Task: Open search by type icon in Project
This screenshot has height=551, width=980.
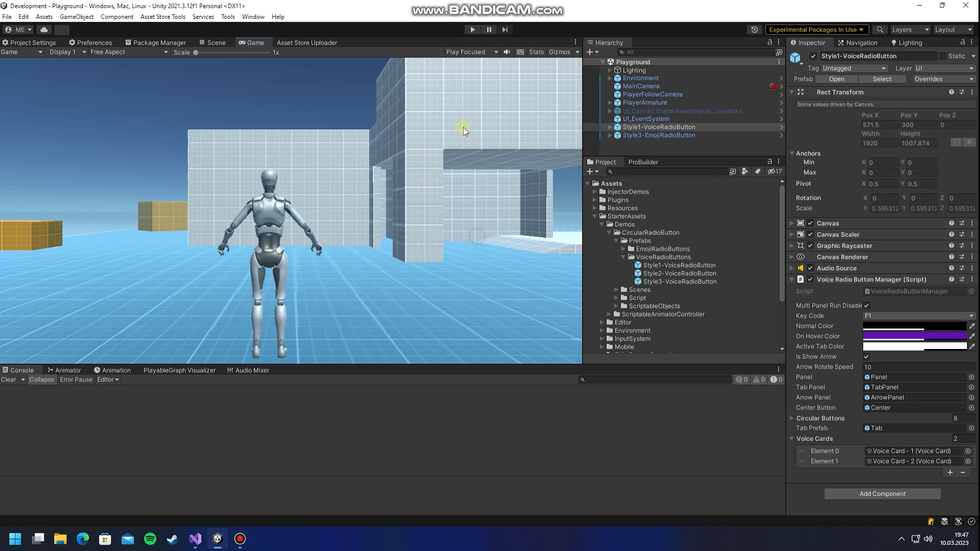Action: pyautogui.click(x=745, y=172)
